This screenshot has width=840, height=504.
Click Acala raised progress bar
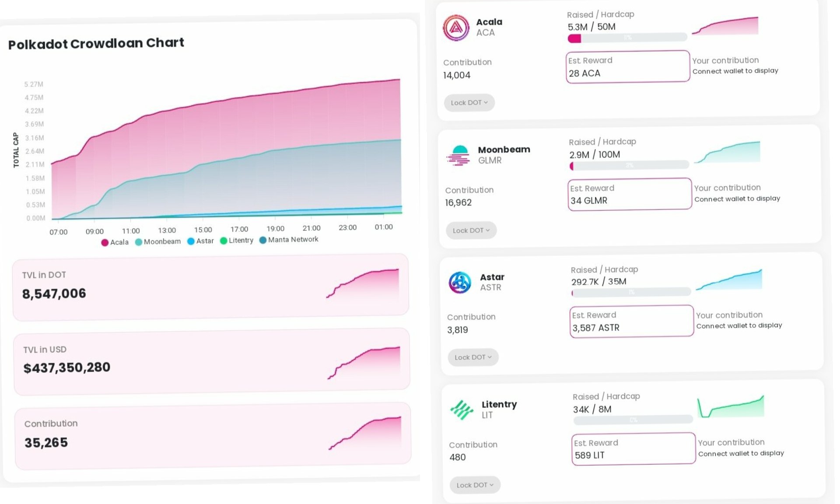point(627,38)
